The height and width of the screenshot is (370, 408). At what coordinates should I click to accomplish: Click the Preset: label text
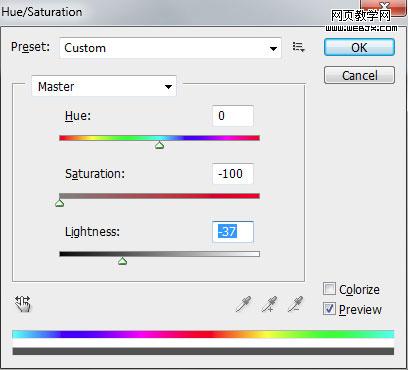coord(30,47)
